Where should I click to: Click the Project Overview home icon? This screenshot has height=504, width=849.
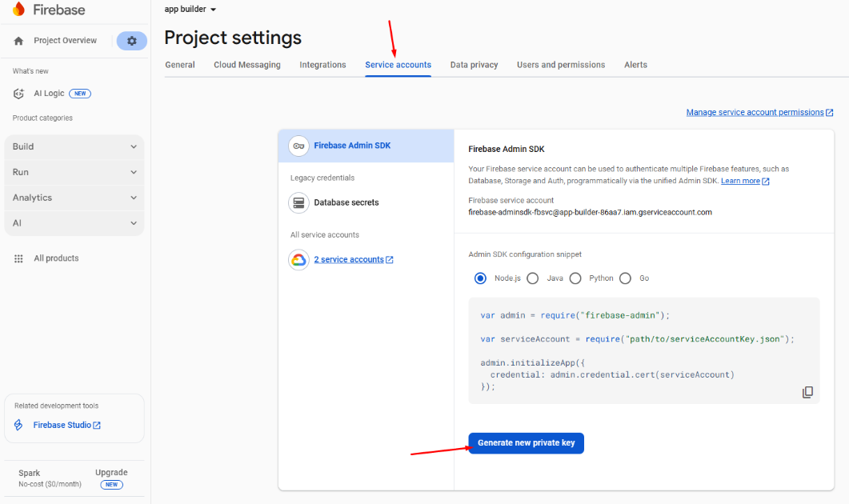pyautogui.click(x=19, y=41)
